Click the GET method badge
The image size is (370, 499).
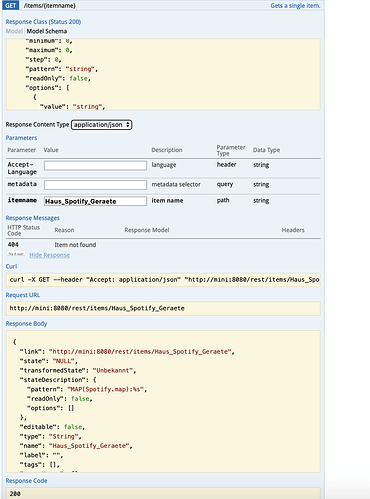11,6
